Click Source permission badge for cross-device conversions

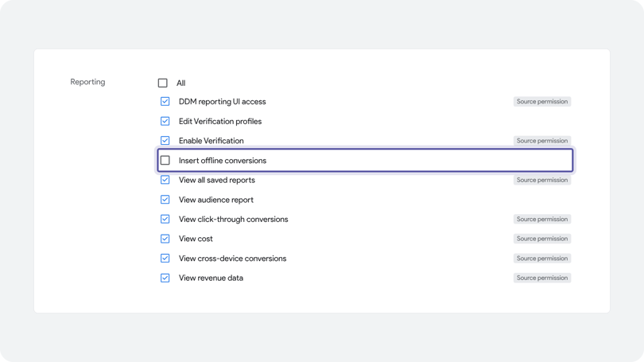coord(542,259)
